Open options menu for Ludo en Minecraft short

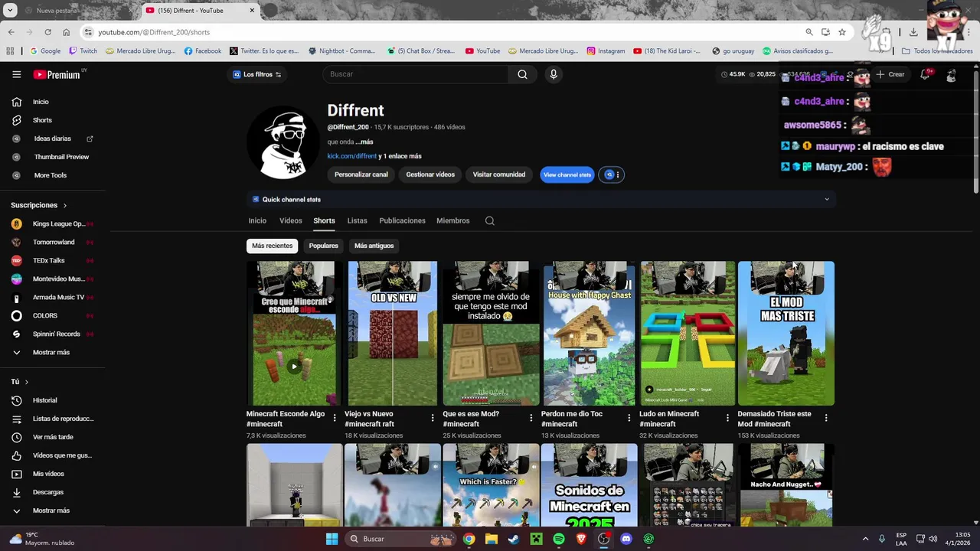tap(728, 418)
